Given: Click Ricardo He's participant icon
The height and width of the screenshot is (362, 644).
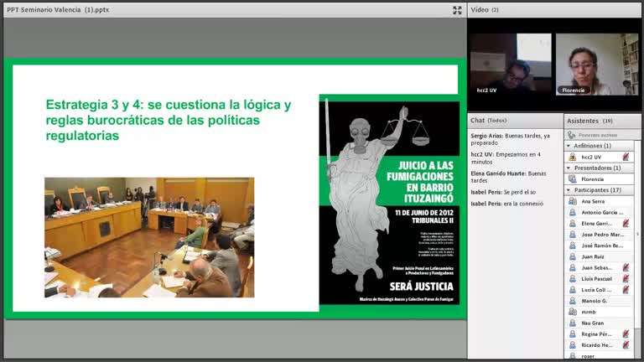Looking at the screenshot, I should pyautogui.click(x=573, y=345).
